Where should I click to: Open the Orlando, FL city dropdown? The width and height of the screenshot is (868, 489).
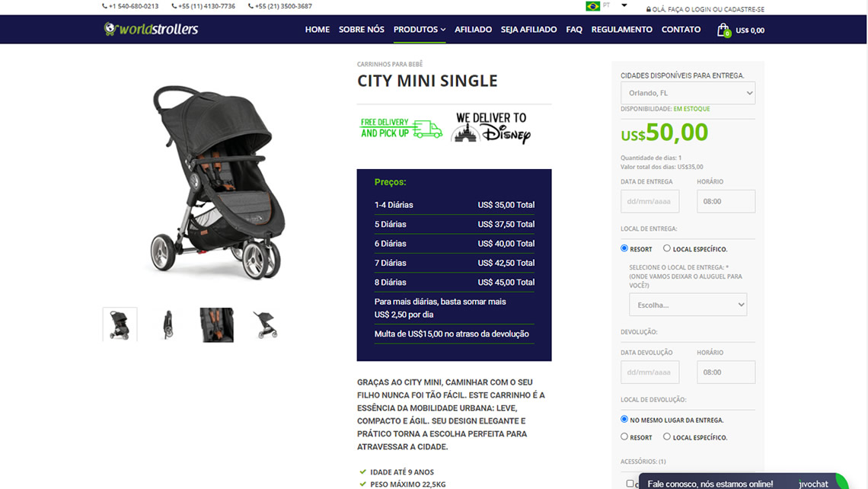[688, 93]
